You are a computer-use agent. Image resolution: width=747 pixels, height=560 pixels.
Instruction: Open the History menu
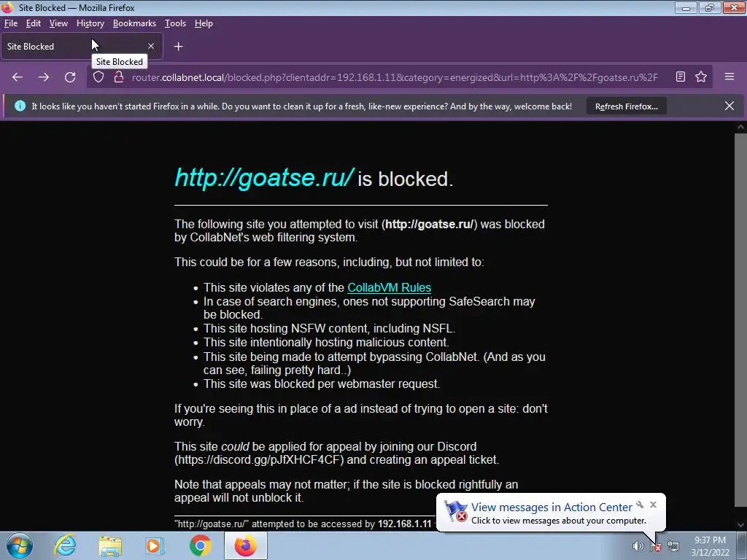click(x=90, y=23)
